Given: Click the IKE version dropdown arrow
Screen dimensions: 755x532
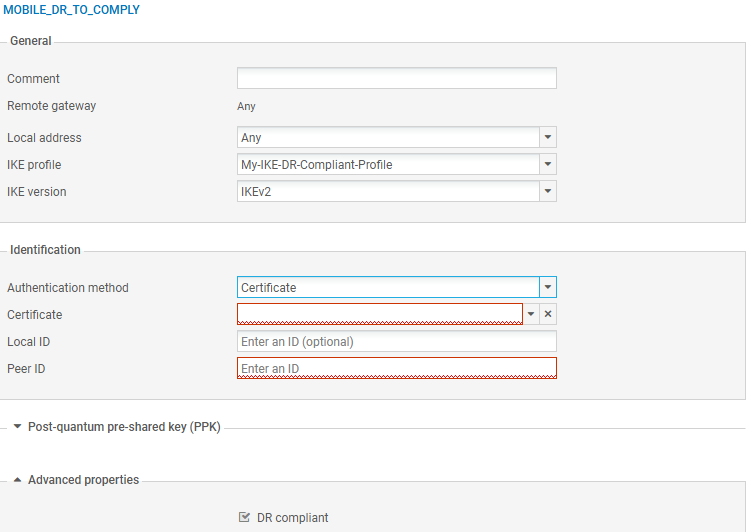Looking at the screenshot, I should coord(547,192).
